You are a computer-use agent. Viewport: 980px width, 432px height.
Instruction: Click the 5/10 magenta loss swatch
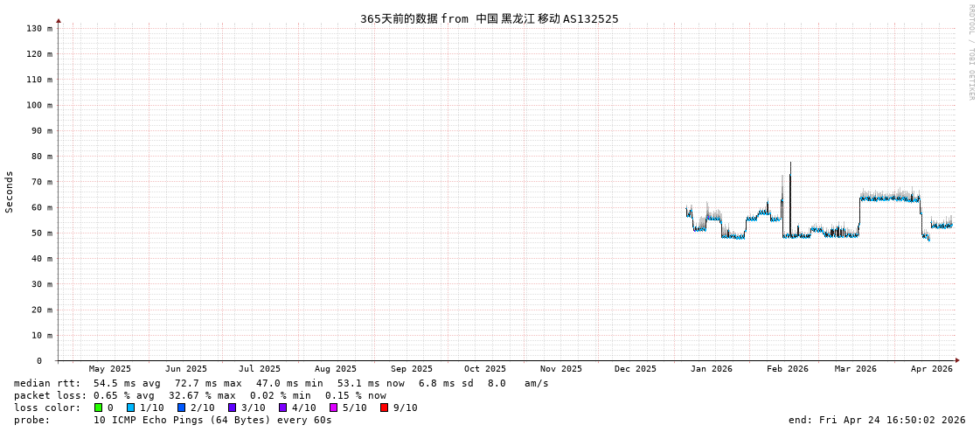(x=333, y=408)
